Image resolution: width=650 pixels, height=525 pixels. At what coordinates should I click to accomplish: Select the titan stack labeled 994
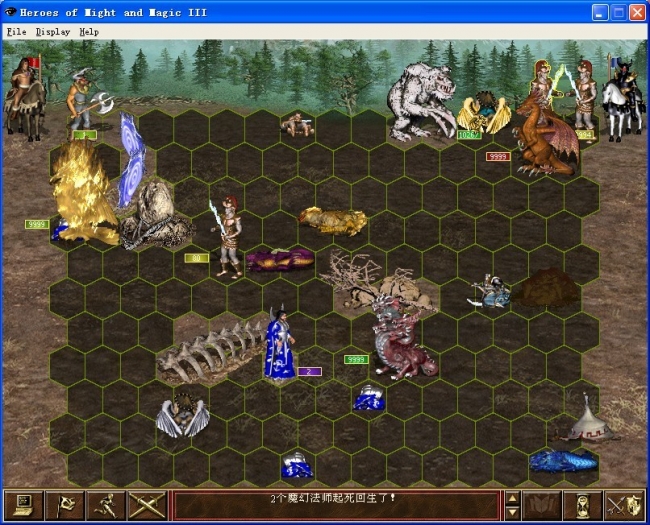(x=585, y=97)
